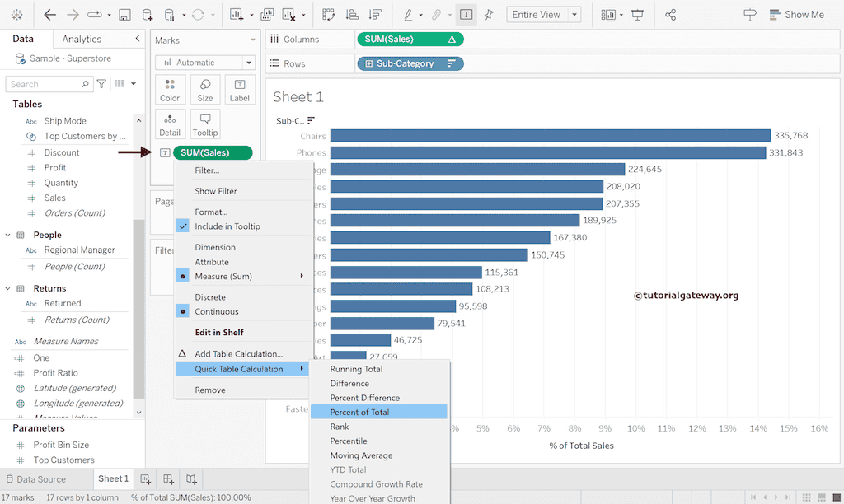Add a new dashboard from bottom bar
Viewport: 844px width, 504px height.
click(x=168, y=479)
